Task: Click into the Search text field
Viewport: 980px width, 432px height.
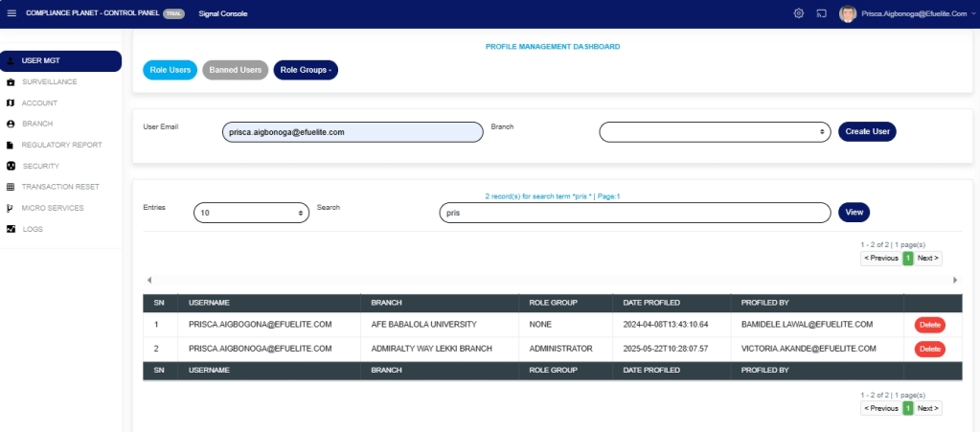Action: [634, 213]
